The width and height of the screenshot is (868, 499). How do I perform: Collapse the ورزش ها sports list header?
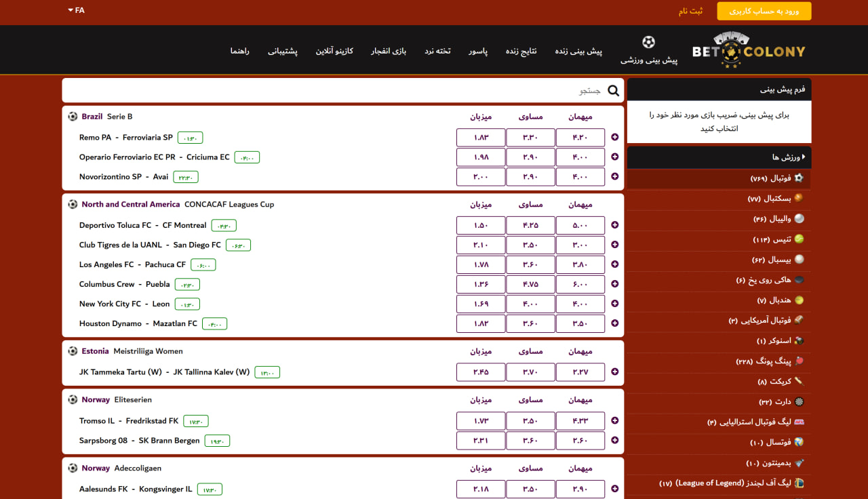click(x=719, y=157)
